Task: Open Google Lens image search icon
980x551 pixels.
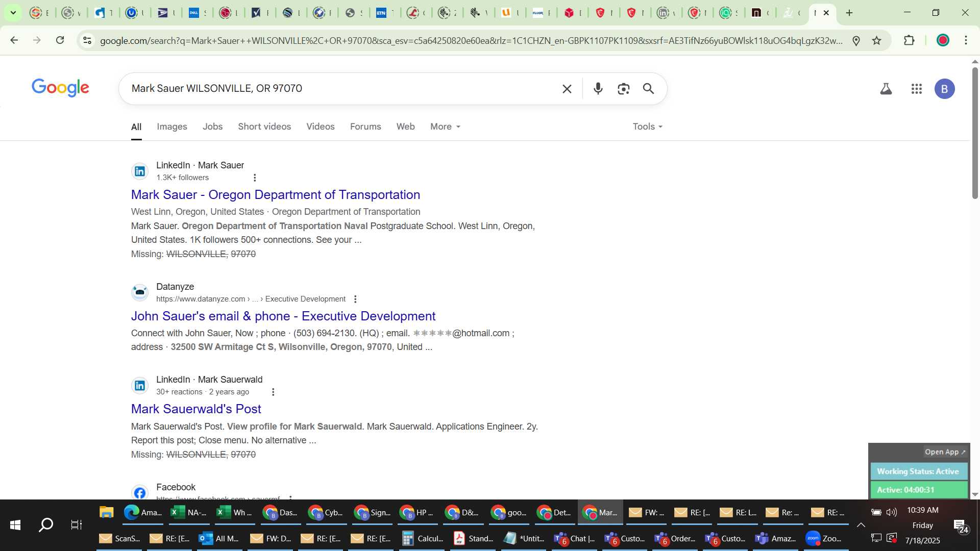Action: (x=623, y=89)
